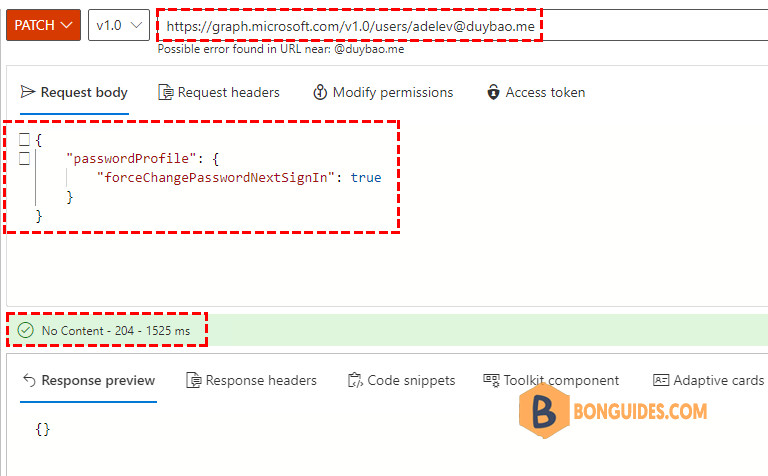Open the PATCH HTTP method dropdown

pyautogui.click(x=43, y=25)
